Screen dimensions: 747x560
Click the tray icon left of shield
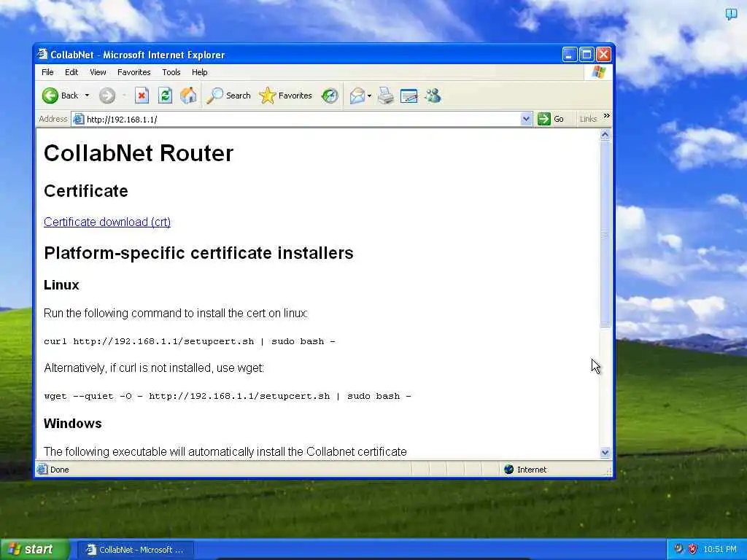click(678, 550)
